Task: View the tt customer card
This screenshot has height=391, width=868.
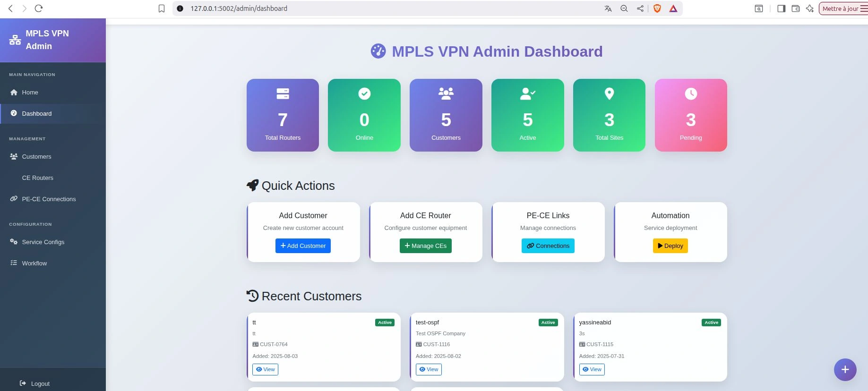Action: coord(265,369)
